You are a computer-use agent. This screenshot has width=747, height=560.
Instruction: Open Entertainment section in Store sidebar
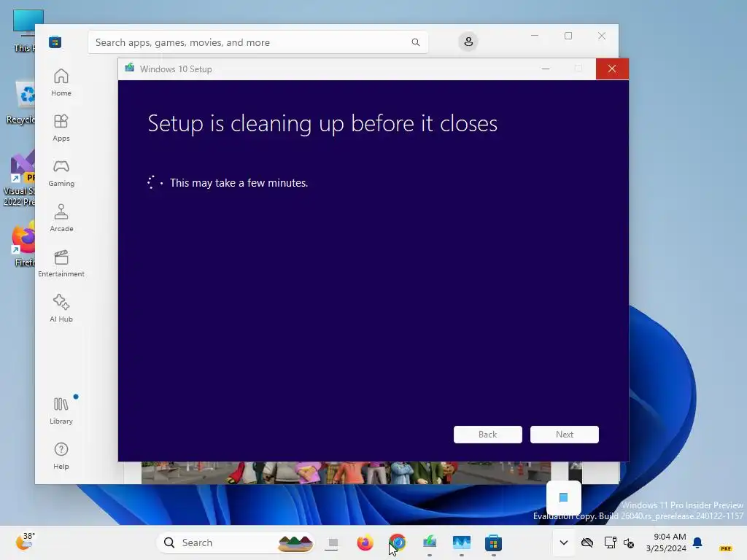pyautogui.click(x=61, y=264)
